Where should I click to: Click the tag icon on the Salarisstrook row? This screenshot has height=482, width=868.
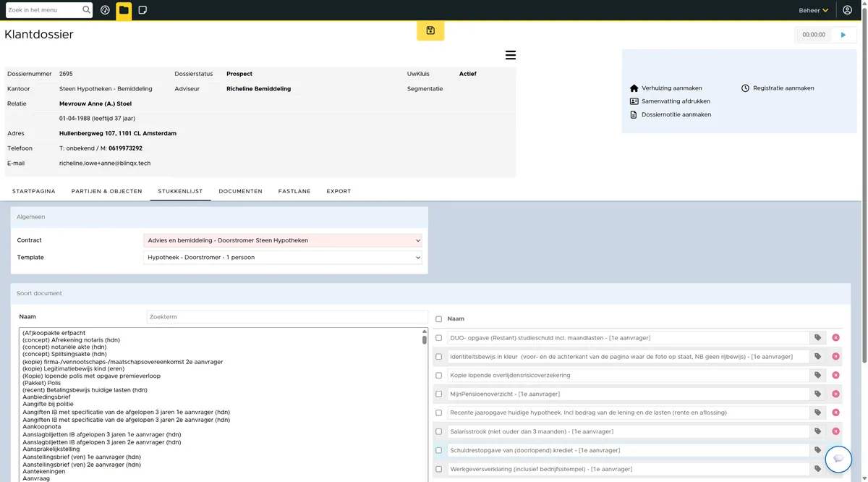point(817,431)
